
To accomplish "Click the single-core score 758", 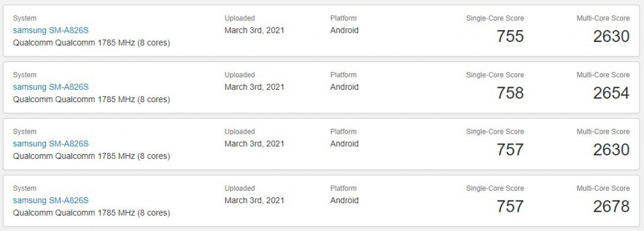I will [x=510, y=93].
